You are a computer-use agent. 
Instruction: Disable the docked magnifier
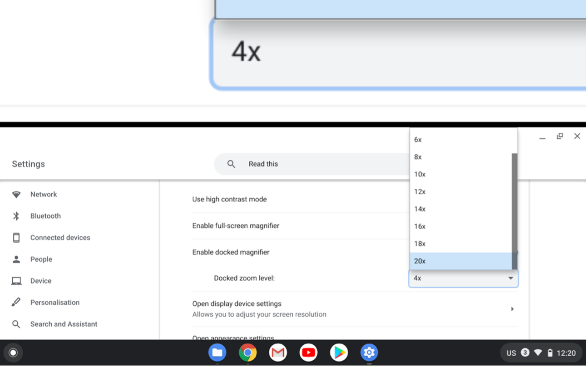231,252
